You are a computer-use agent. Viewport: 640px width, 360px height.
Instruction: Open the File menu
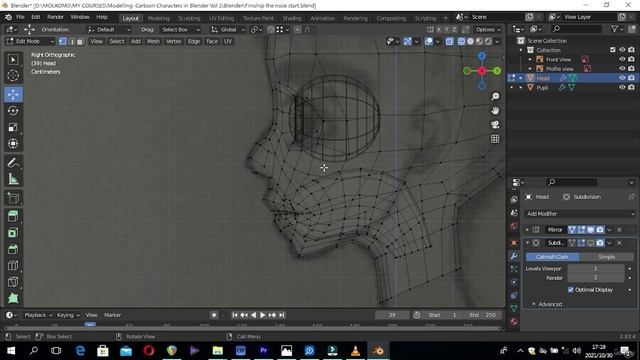click(x=20, y=17)
